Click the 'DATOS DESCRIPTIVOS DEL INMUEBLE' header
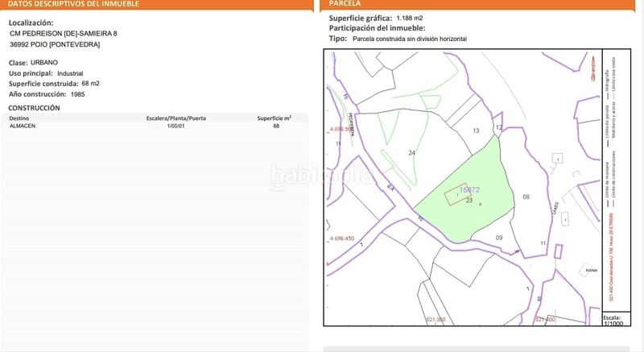Viewport: 644px width, 352px height. point(73,4)
